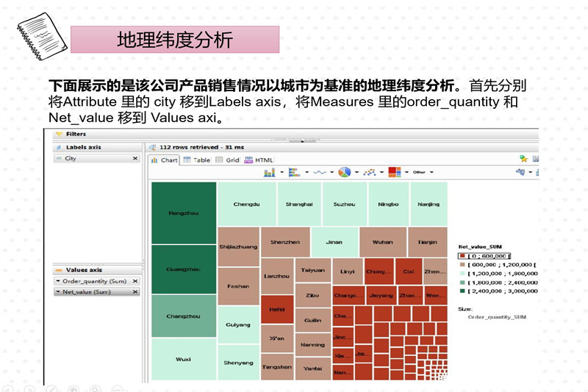Expand the Order_quantity (Sum) aggregation dropdown

pyautogui.click(x=58, y=281)
